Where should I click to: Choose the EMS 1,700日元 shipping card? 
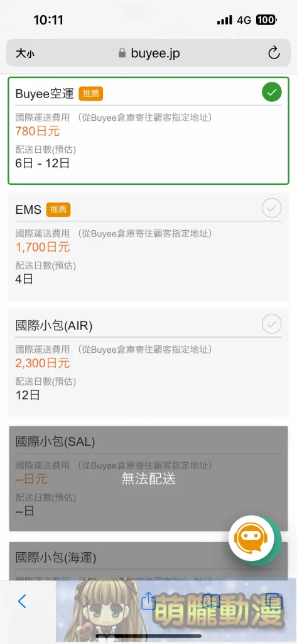tap(148, 247)
